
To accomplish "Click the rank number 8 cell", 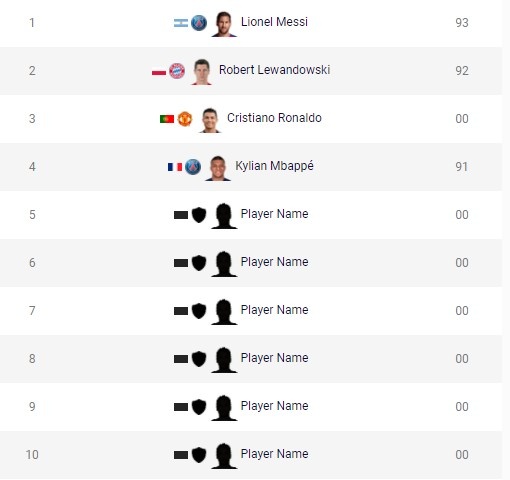I will pyautogui.click(x=32, y=359).
